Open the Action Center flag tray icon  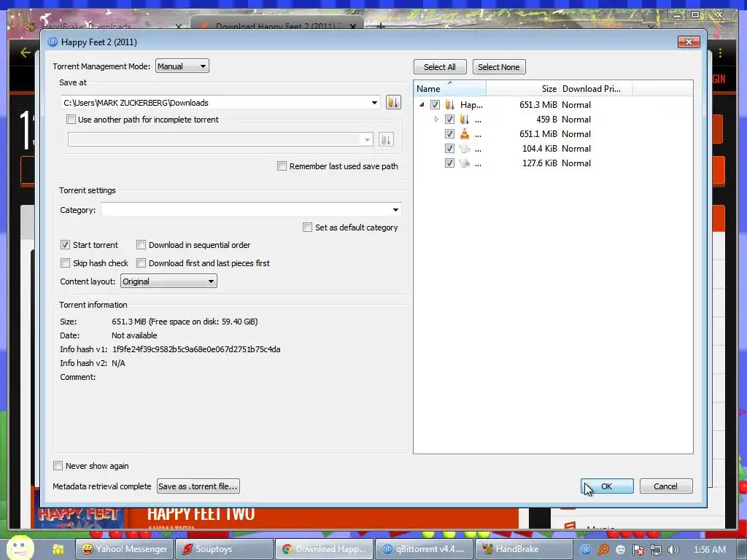[638, 550]
